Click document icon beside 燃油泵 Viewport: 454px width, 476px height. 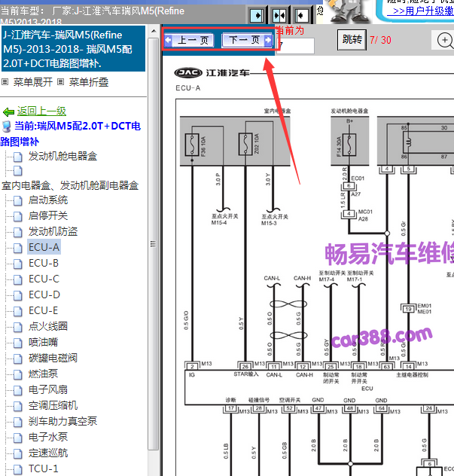tap(18, 374)
